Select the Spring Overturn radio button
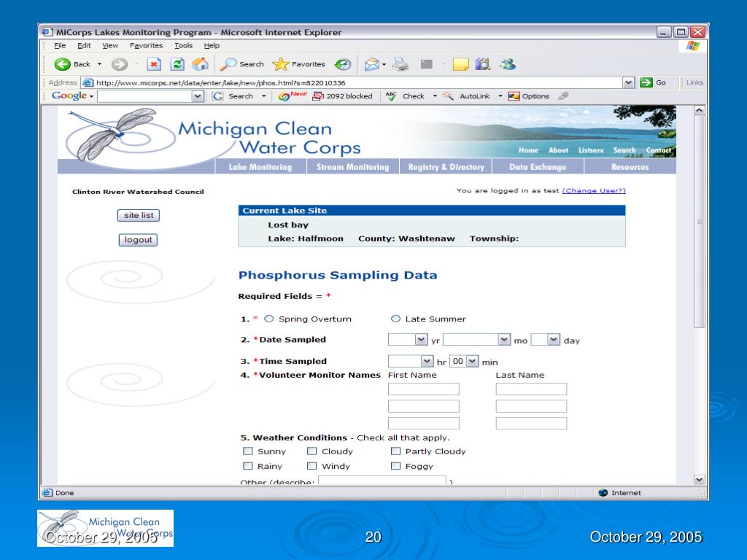Viewport: 747px width, 560px height. tap(269, 319)
